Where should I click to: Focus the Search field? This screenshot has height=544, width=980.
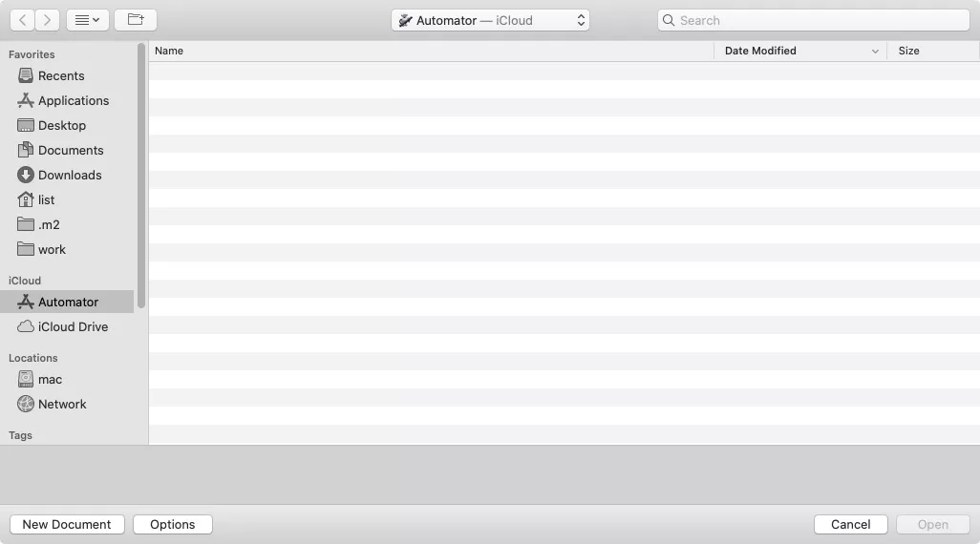pos(813,20)
